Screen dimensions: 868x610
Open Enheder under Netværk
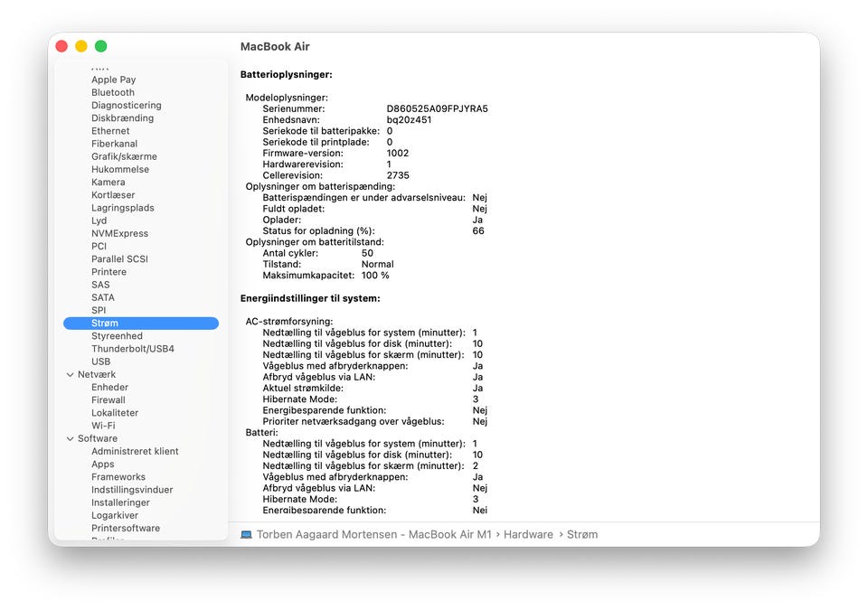109,388
